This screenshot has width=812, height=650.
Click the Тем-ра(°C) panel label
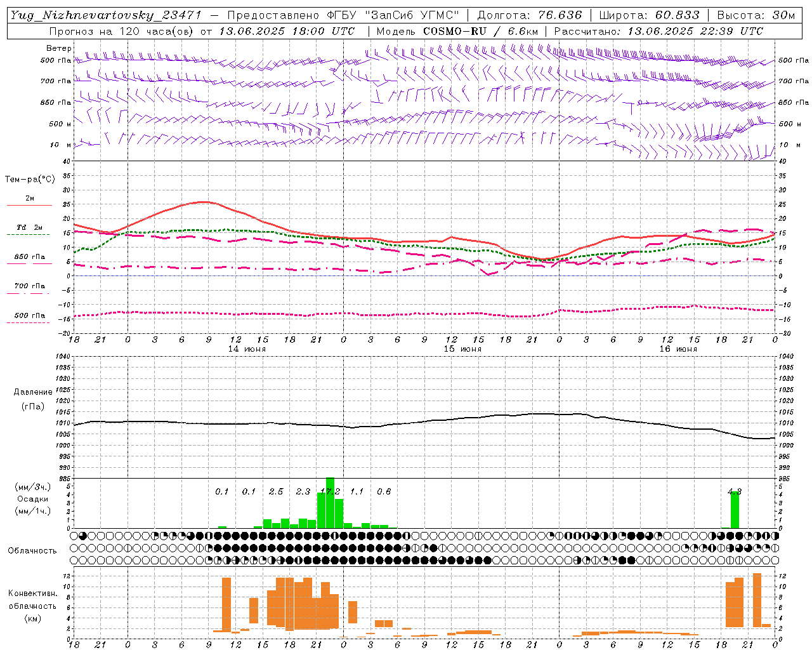(x=30, y=180)
